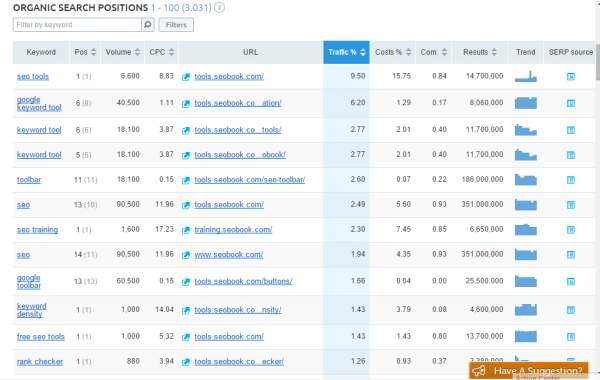Open the toolbar keyword link
Screen dimensions: 600x380
[x=29, y=180]
